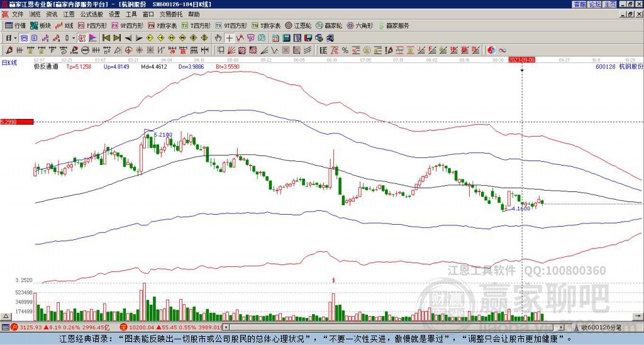Click the 权 adjustment toggle icon
The height and width of the screenshot is (345, 644).
coord(82,38)
